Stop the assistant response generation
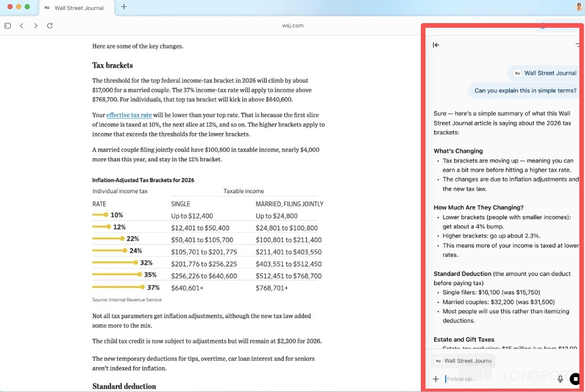 click(x=575, y=379)
